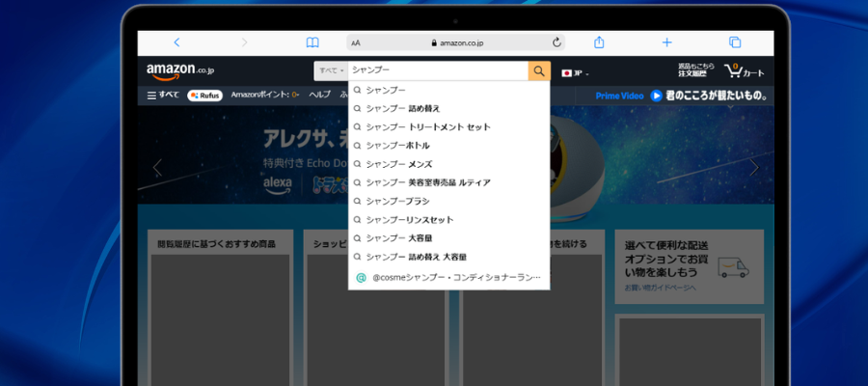Select suggestion シャンプー メンズ
Screen dimensions: 868x386
point(448,164)
